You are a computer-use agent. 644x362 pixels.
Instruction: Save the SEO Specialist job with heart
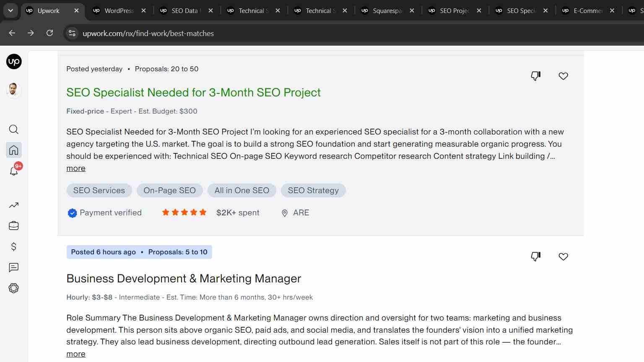[x=563, y=76]
